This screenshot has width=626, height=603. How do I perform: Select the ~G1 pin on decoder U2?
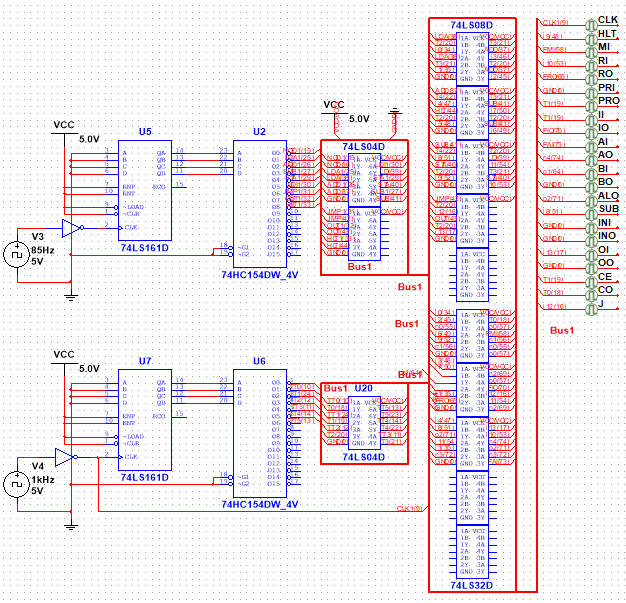click(244, 248)
